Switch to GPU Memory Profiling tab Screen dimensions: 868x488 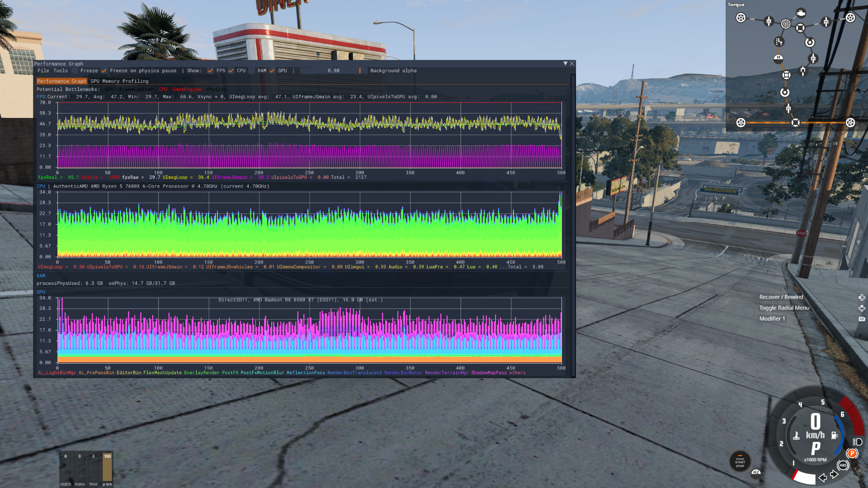tap(119, 81)
